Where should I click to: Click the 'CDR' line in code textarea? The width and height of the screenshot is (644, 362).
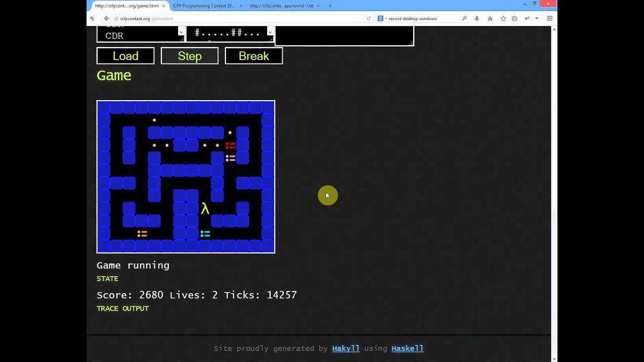(114, 36)
